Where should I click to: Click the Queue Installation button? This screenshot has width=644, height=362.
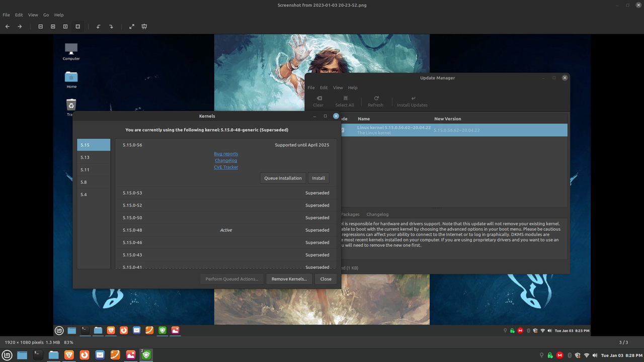click(x=282, y=177)
